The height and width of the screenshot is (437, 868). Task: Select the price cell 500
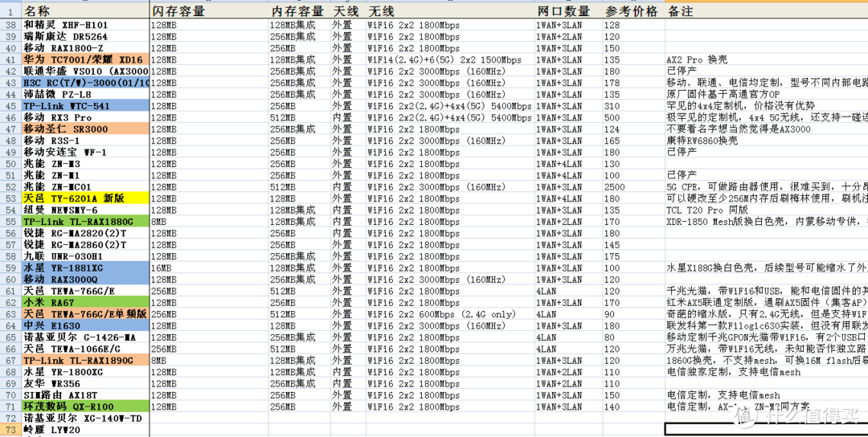tap(634, 117)
